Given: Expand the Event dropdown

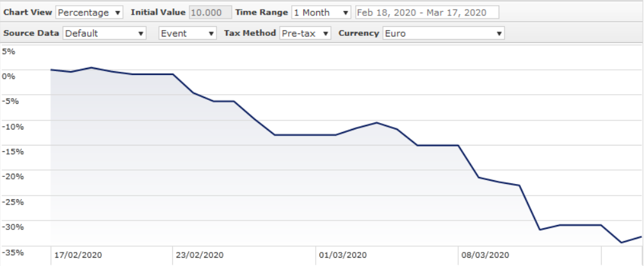Looking at the screenshot, I should [x=188, y=33].
